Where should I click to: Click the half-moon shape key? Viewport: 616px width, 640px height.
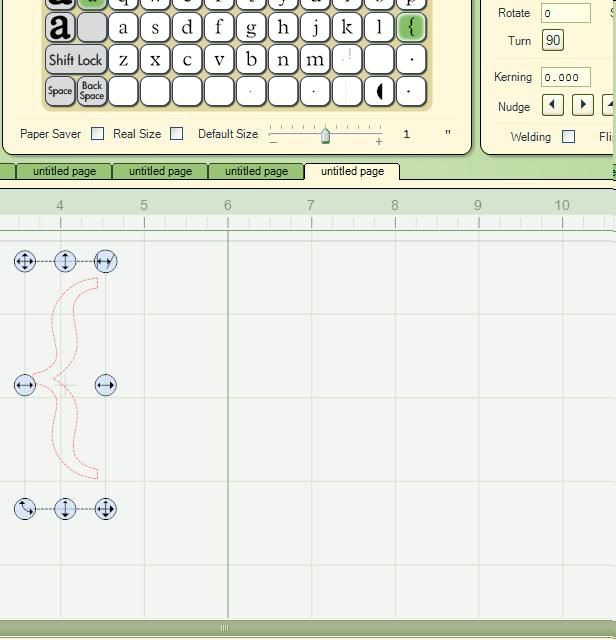(379, 91)
